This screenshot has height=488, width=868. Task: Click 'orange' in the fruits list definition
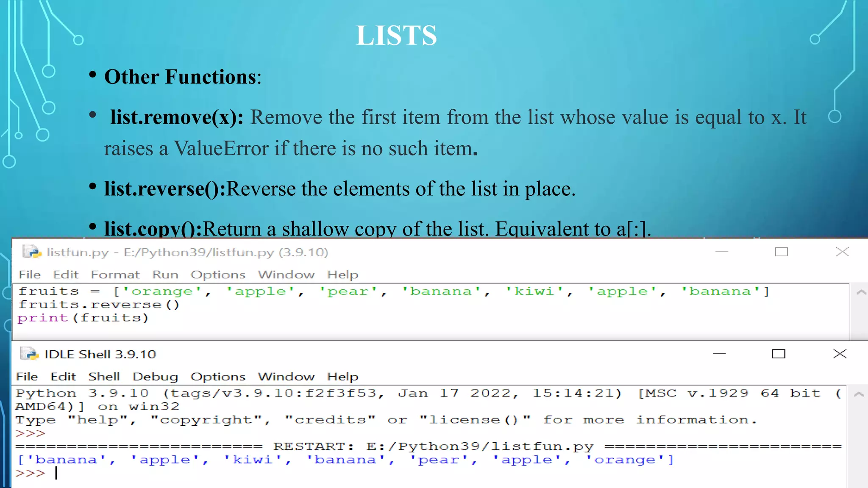(161, 291)
